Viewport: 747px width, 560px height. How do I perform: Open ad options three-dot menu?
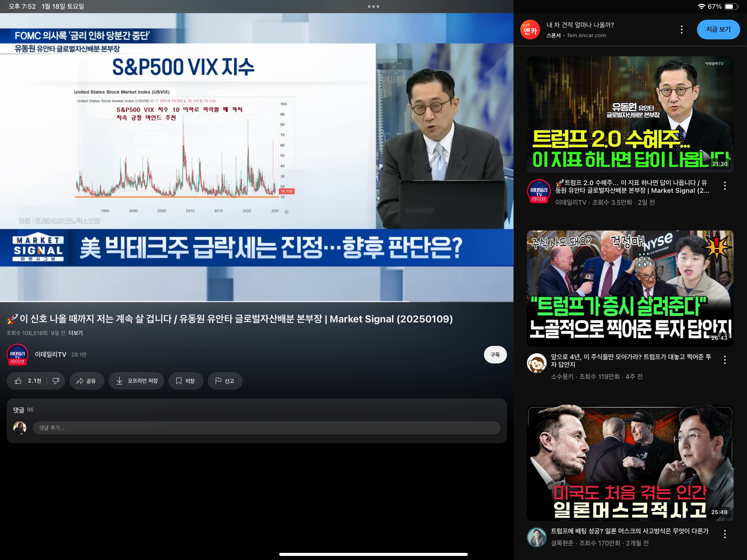point(681,30)
